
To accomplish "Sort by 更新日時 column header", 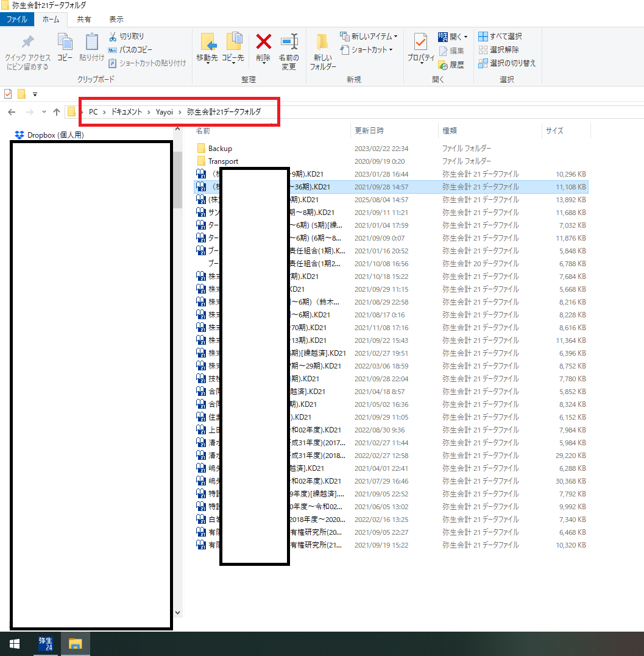I will click(x=369, y=131).
